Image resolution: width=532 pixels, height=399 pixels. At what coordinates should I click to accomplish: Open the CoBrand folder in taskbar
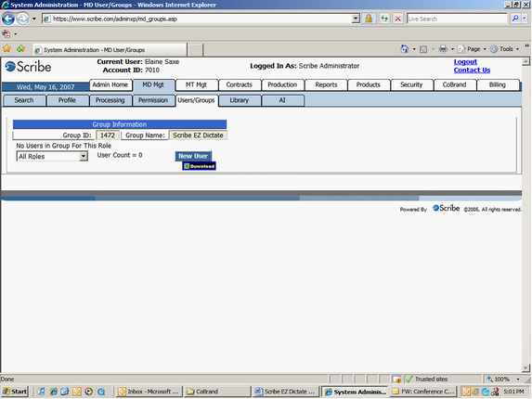coord(217,392)
